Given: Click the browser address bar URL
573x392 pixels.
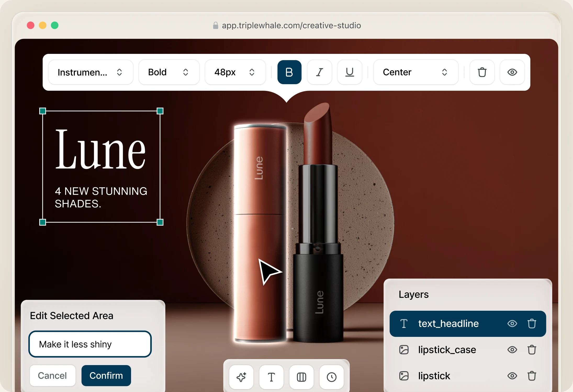Looking at the screenshot, I should (x=291, y=25).
